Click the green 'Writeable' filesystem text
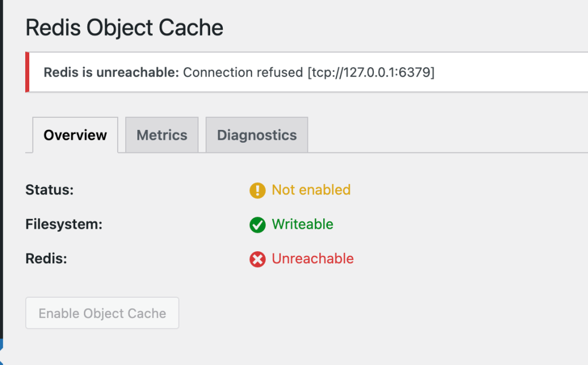588x365 pixels. tap(302, 224)
